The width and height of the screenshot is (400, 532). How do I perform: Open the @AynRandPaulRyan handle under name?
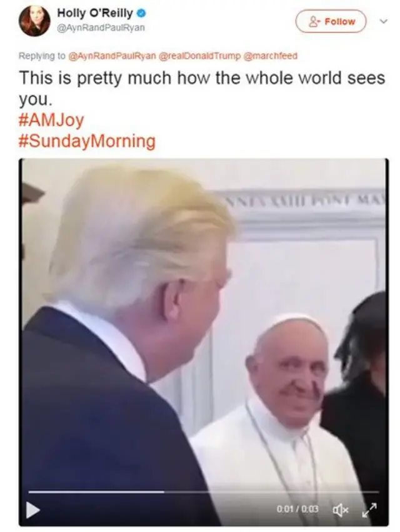(x=100, y=28)
